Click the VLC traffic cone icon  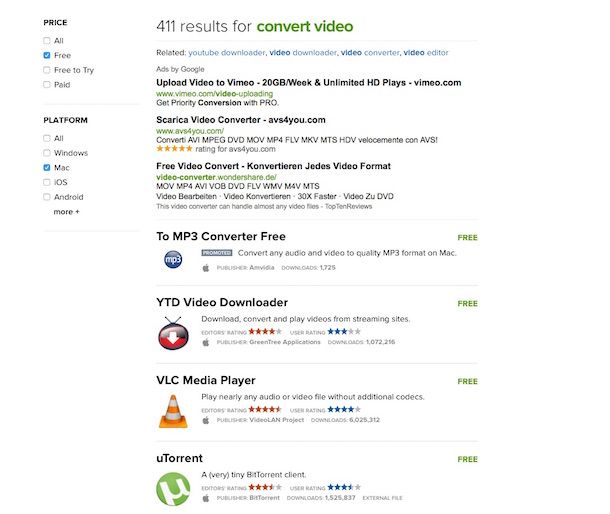(x=173, y=411)
